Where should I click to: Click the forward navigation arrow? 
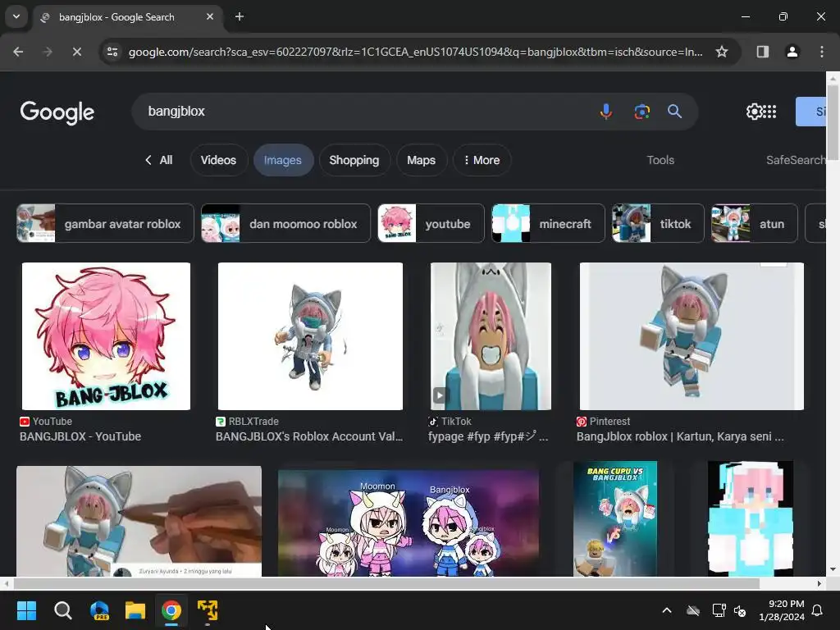coord(48,52)
